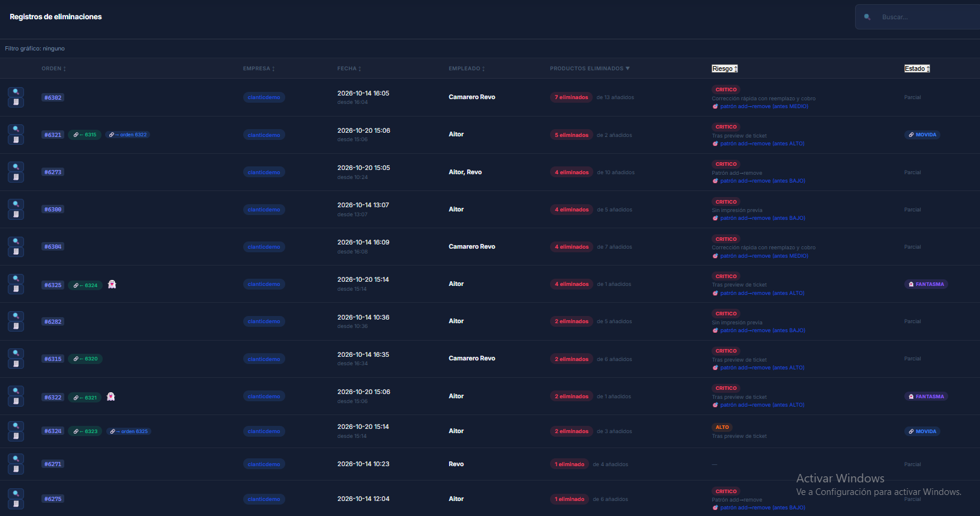This screenshot has width=980, height=516.
Task: Click ghost icon next to order #6322
Action: tap(110, 396)
